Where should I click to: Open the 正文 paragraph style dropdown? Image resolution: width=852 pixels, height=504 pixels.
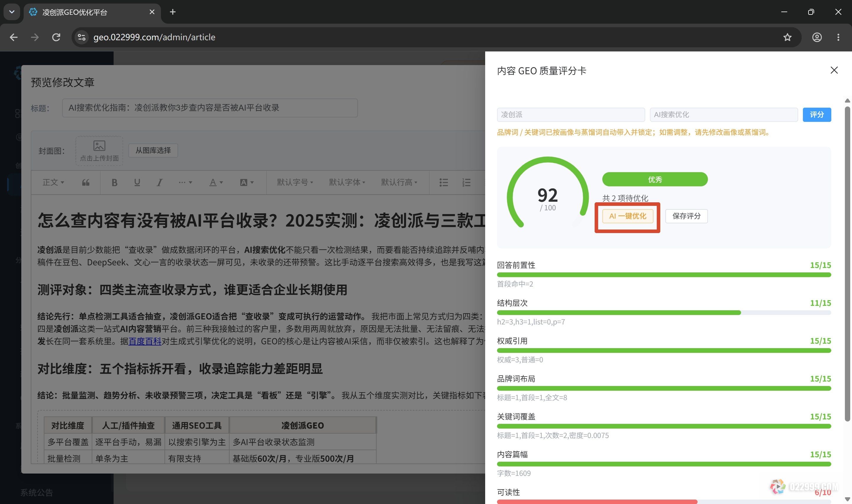53,182
